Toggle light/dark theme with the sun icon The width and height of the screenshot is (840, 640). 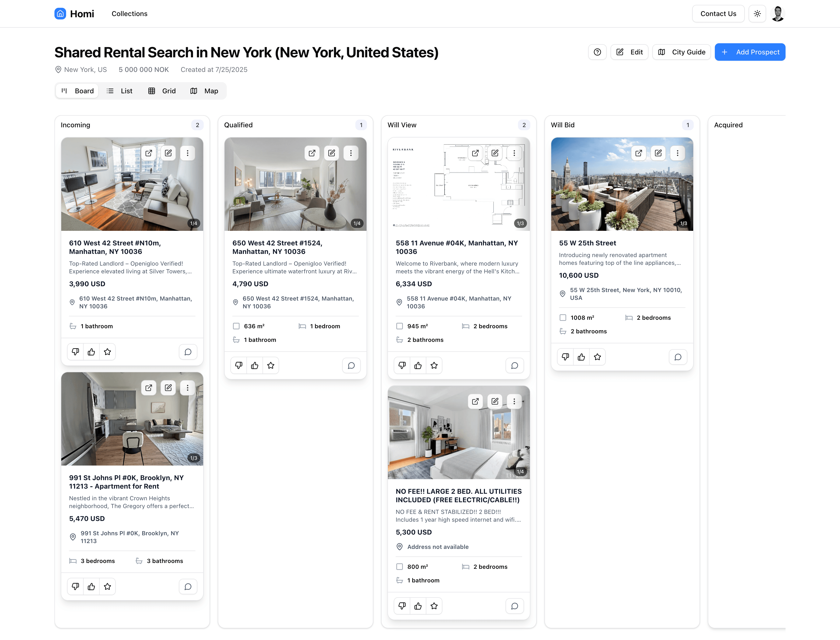pos(757,13)
